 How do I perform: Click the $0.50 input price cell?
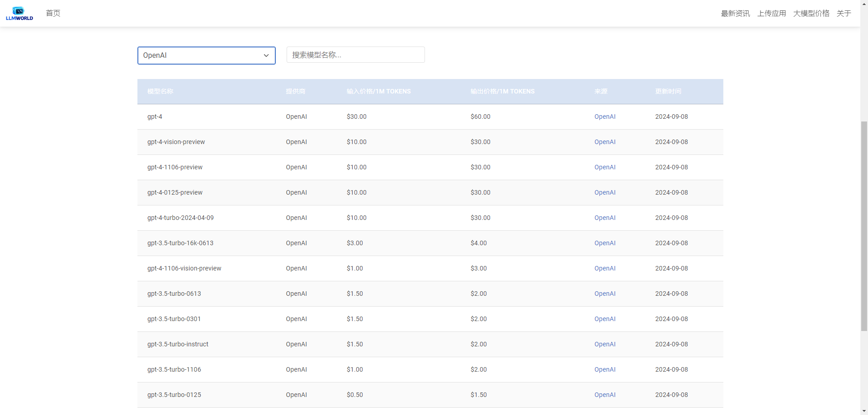355,395
